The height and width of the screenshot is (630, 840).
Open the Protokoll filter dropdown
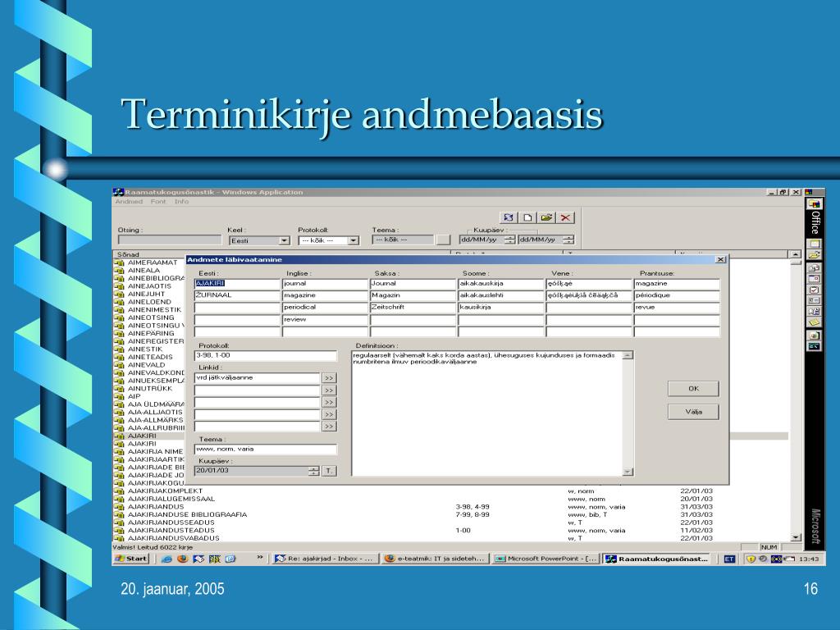coord(353,241)
